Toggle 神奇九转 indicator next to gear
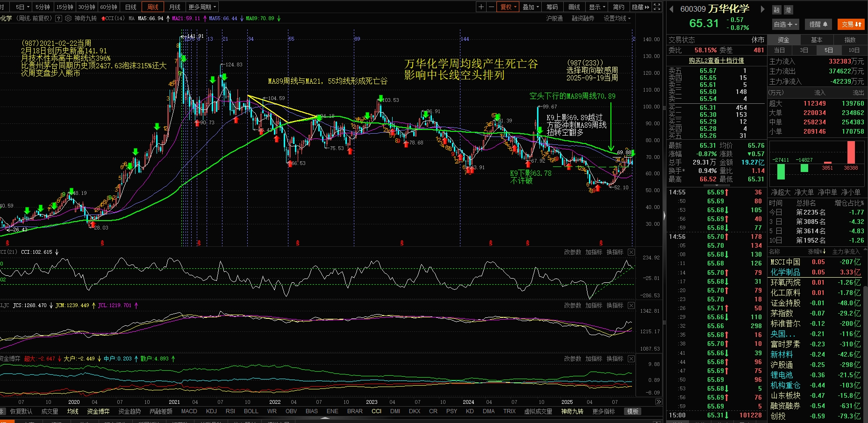The height and width of the screenshot is (423, 868). (86, 19)
